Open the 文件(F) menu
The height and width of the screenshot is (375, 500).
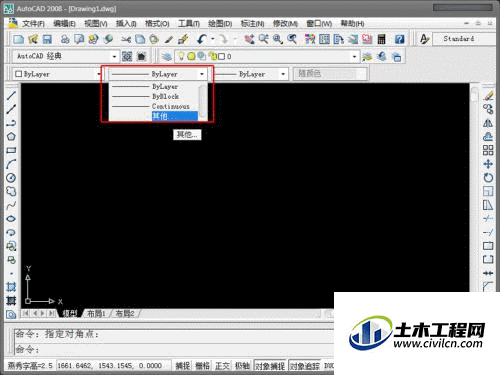(x=33, y=24)
